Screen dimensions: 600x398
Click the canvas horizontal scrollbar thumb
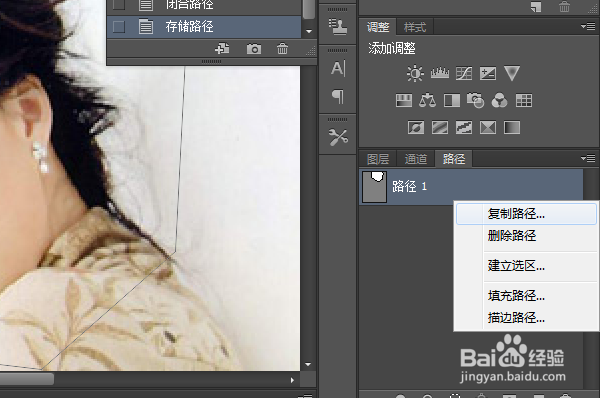27,379
